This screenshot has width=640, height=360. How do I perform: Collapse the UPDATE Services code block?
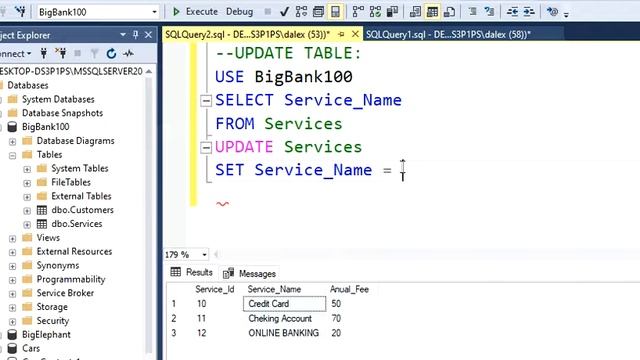click(x=206, y=147)
